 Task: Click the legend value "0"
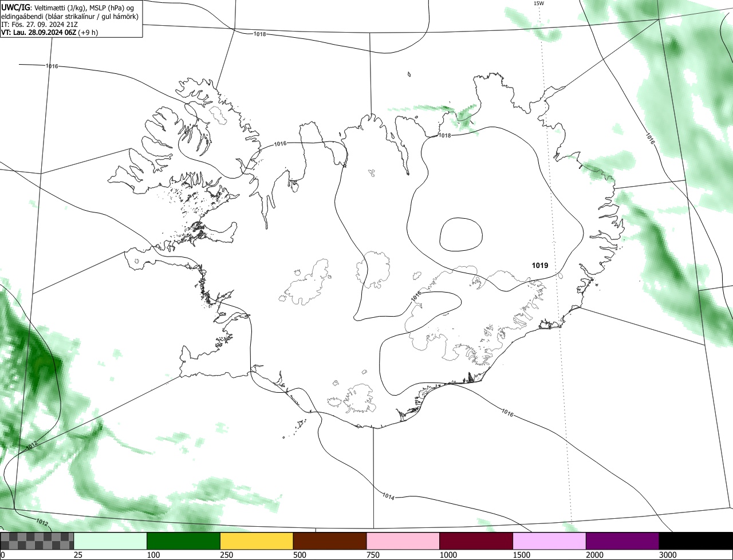click(3, 555)
